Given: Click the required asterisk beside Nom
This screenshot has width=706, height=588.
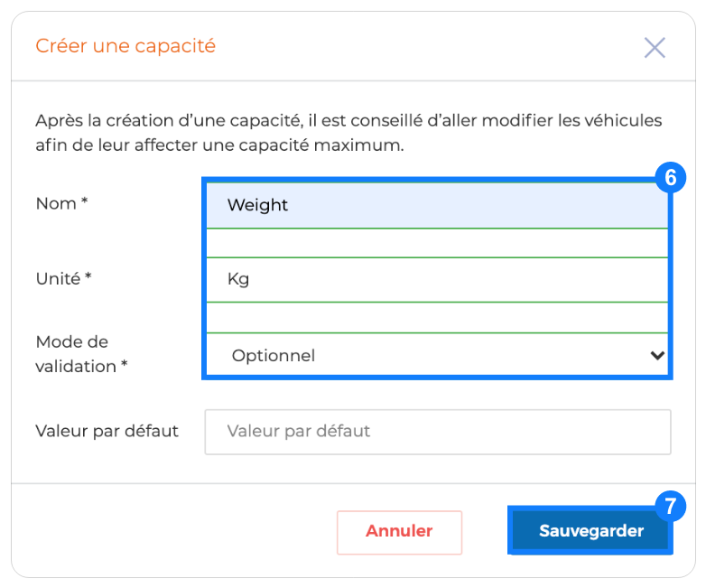Looking at the screenshot, I should point(84,201).
